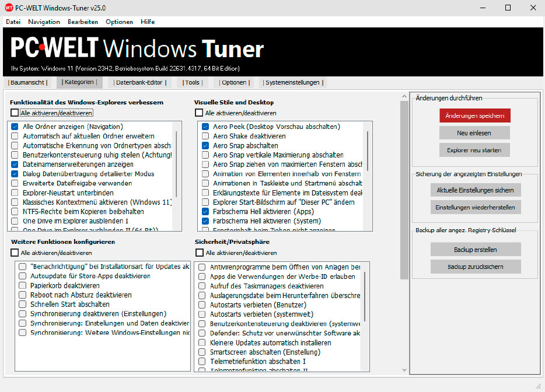Check Telemetriefunktion abschalten I

[x=202, y=362]
